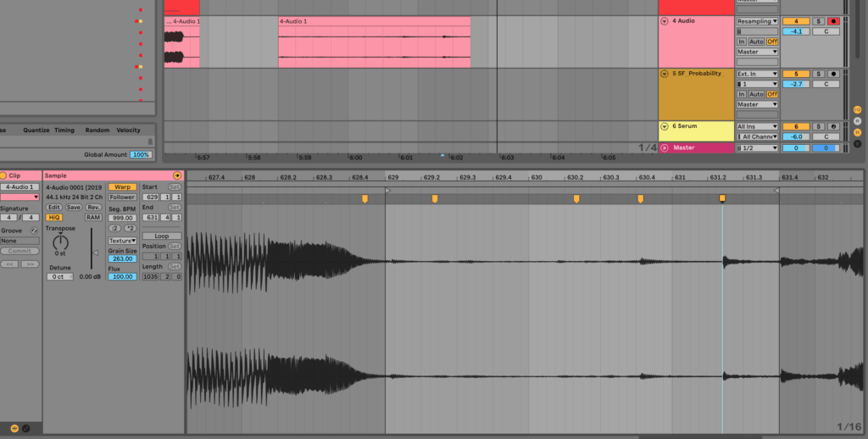Set 5 SF_Probability monitor to In

tap(741, 94)
